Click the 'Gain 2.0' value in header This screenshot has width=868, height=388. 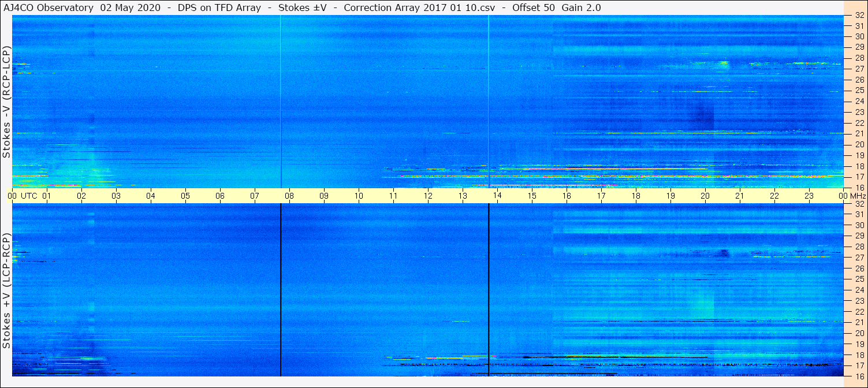point(582,8)
